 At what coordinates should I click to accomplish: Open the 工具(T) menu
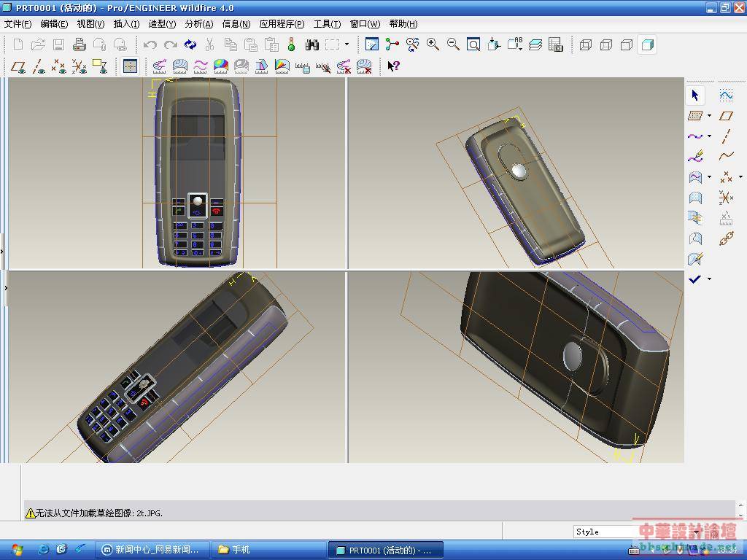click(x=327, y=24)
